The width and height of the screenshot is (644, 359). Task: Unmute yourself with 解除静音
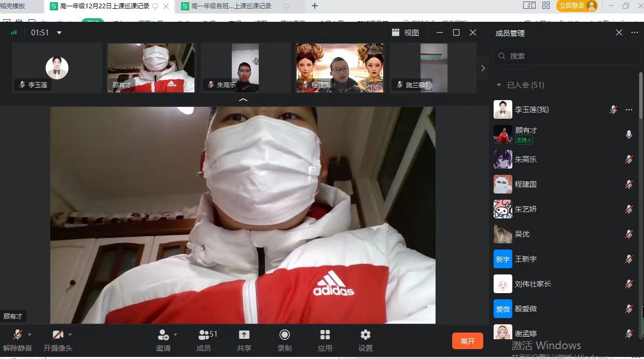click(17, 340)
